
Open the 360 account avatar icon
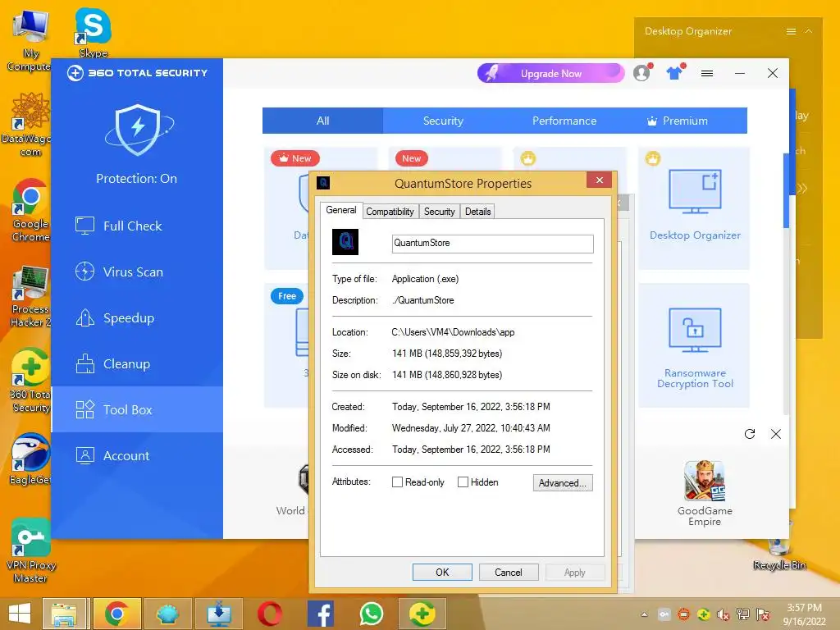641,72
